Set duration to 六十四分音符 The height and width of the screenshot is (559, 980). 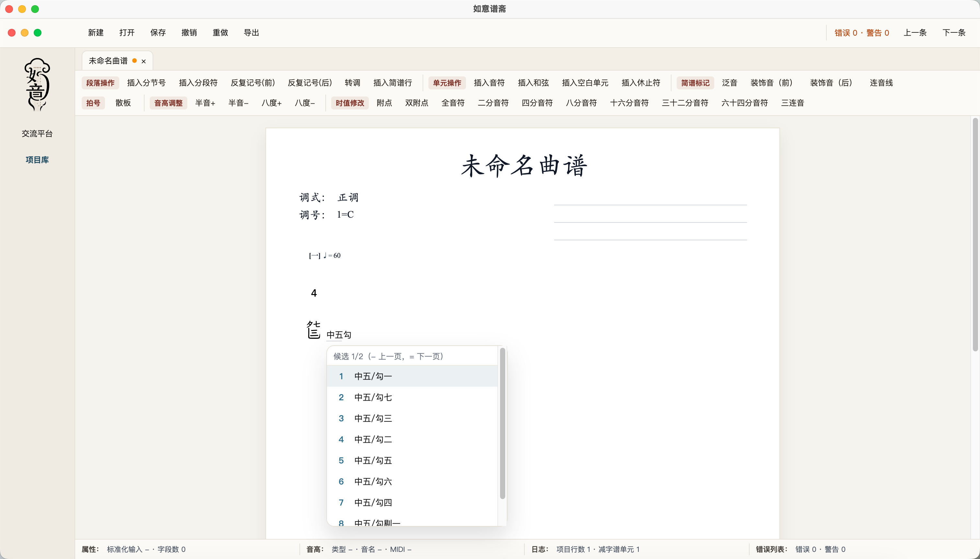pos(744,103)
